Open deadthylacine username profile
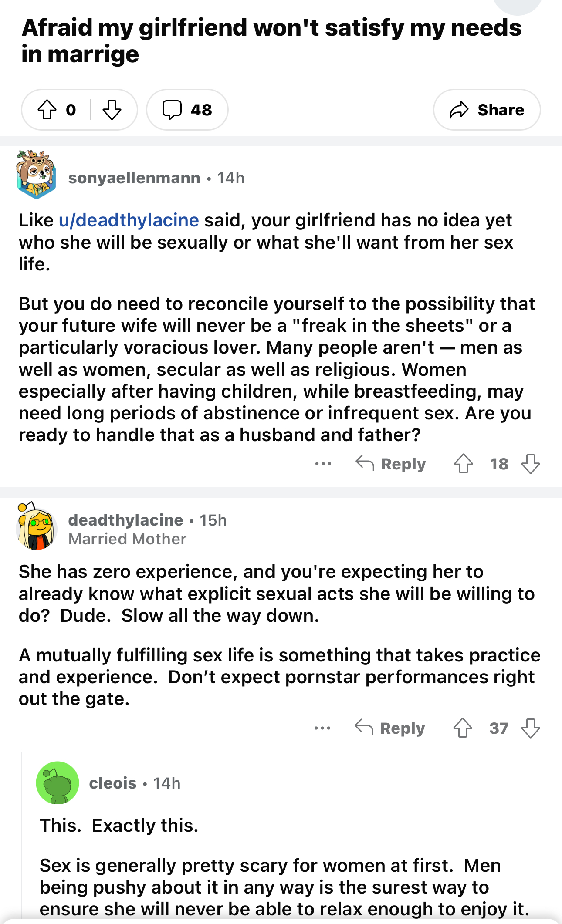Image resolution: width=562 pixels, height=924 pixels. pos(126,520)
